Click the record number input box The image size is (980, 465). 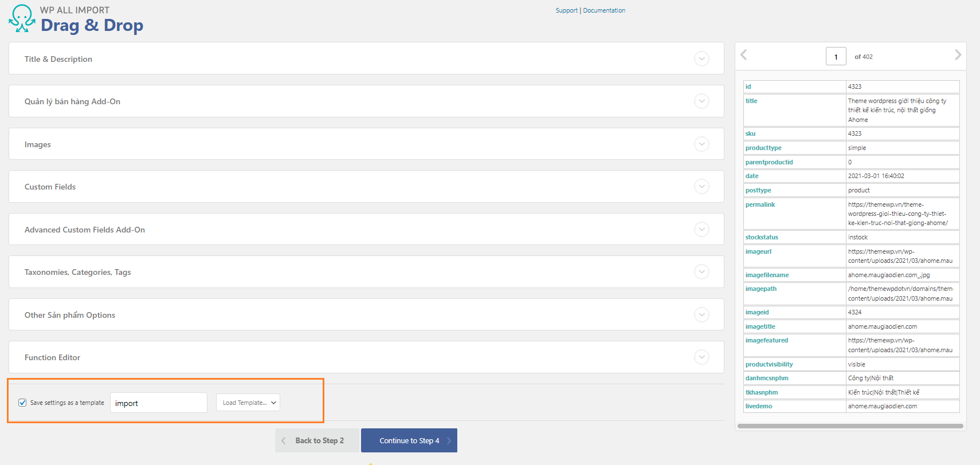pos(836,57)
